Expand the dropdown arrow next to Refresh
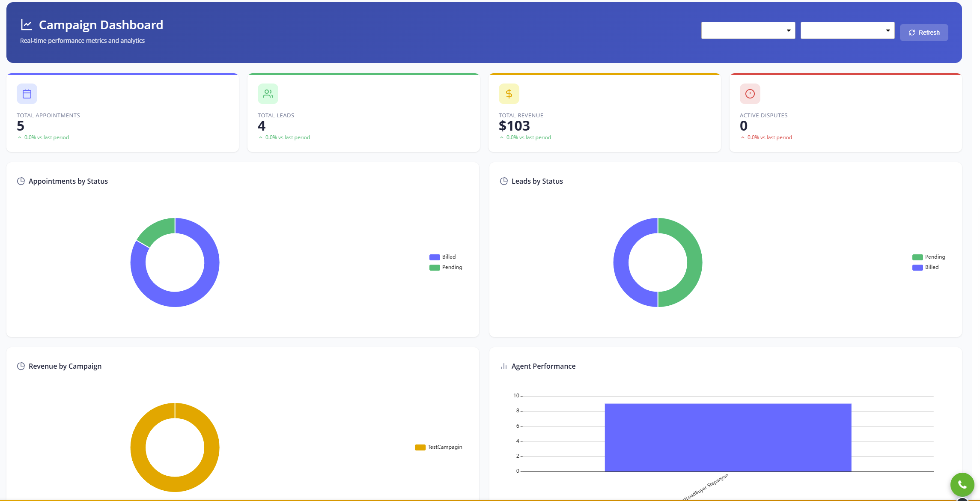Screen dimensions: 980x501 point(888,30)
